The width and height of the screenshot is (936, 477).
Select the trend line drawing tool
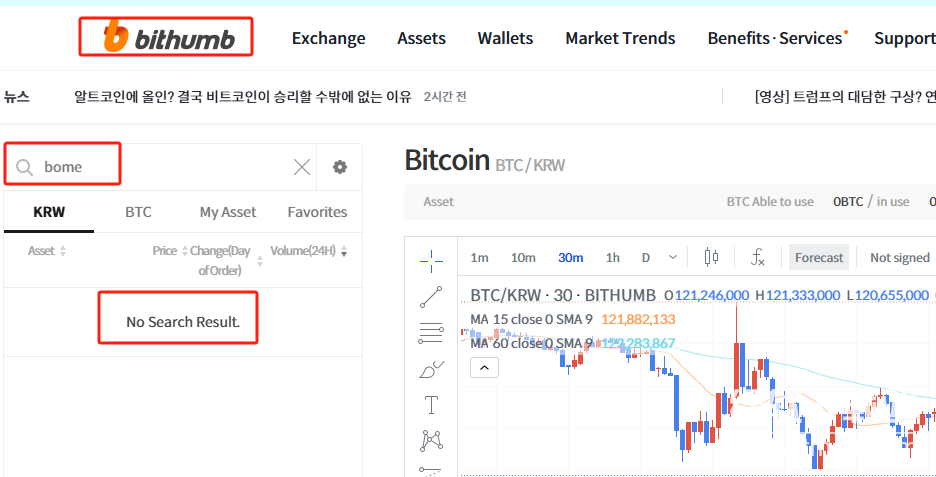(431, 297)
